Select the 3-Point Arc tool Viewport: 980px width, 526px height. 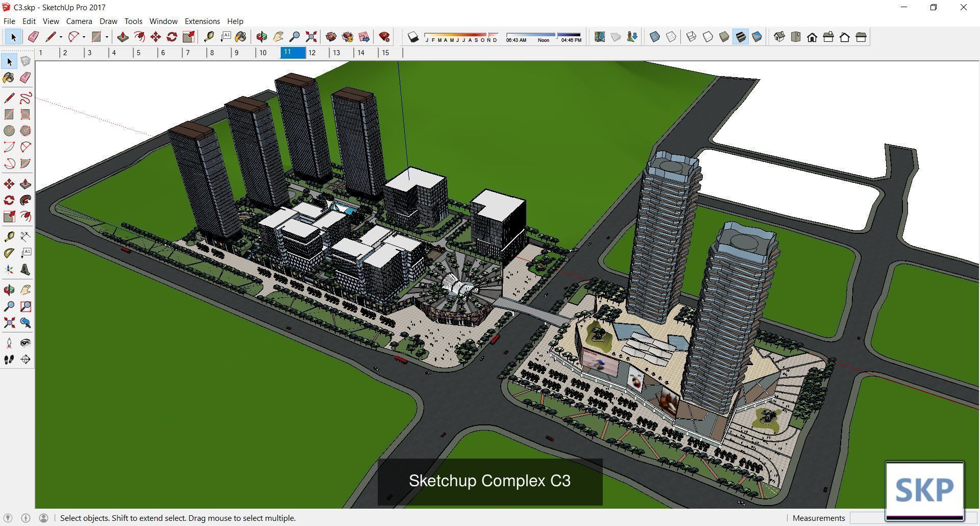tap(9, 163)
